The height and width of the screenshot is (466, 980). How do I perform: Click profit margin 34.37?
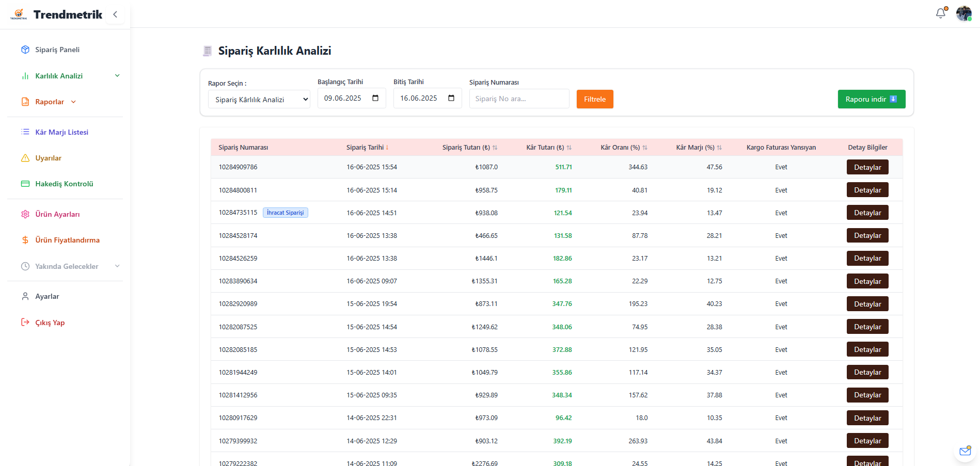click(x=715, y=373)
